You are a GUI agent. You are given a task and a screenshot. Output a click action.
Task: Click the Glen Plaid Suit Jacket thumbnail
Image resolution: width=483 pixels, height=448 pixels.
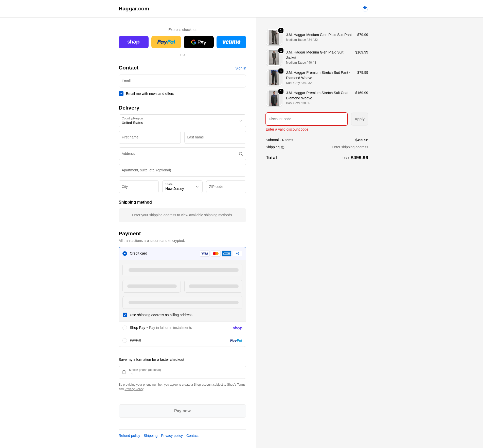(x=274, y=58)
